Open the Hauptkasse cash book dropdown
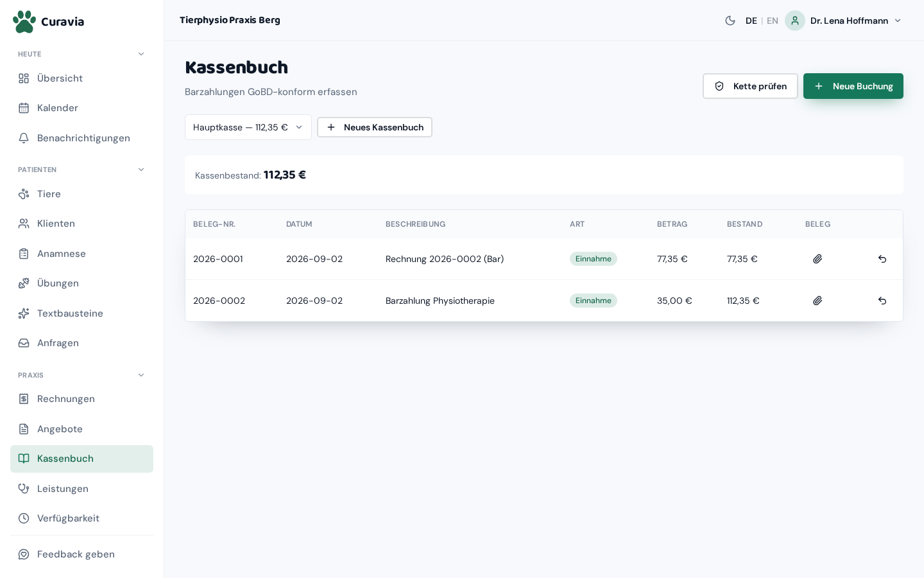This screenshot has height=578, width=924. click(x=248, y=127)
